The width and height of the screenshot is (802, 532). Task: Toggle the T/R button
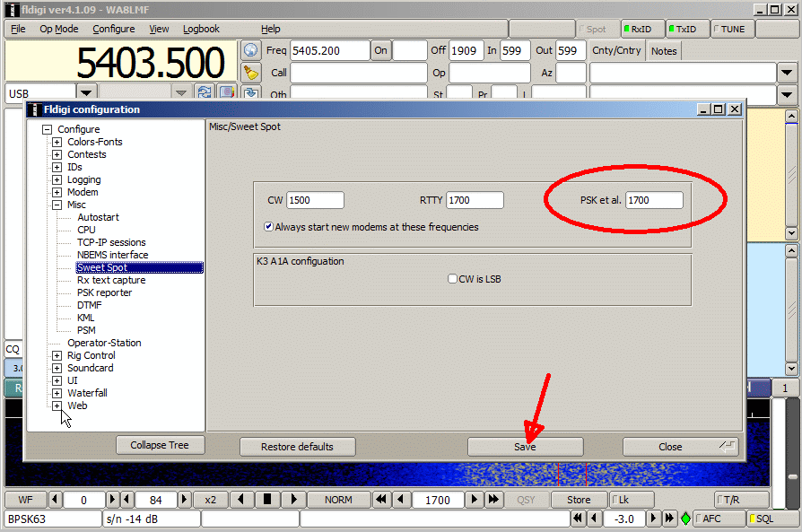(741, 500)
